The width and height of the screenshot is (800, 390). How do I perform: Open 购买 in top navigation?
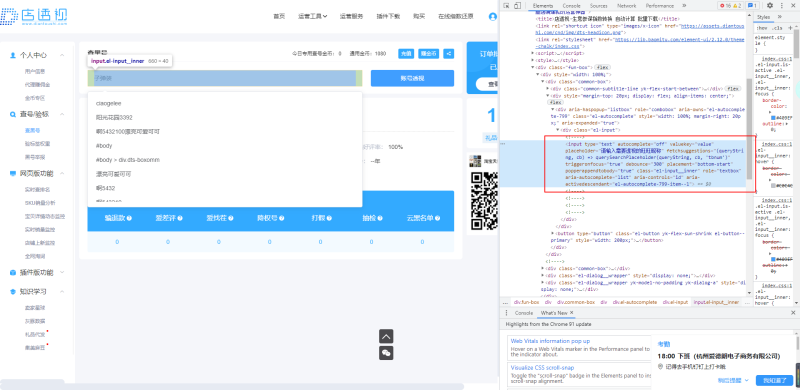(419, 16)
